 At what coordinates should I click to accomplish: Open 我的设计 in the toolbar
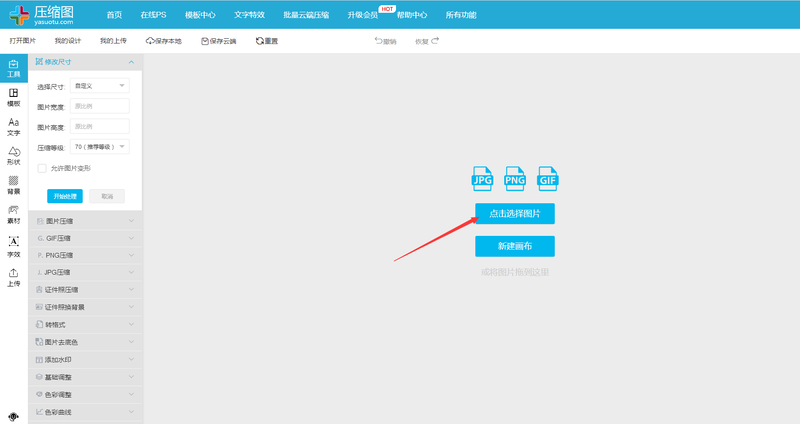[x=68, y=41]
